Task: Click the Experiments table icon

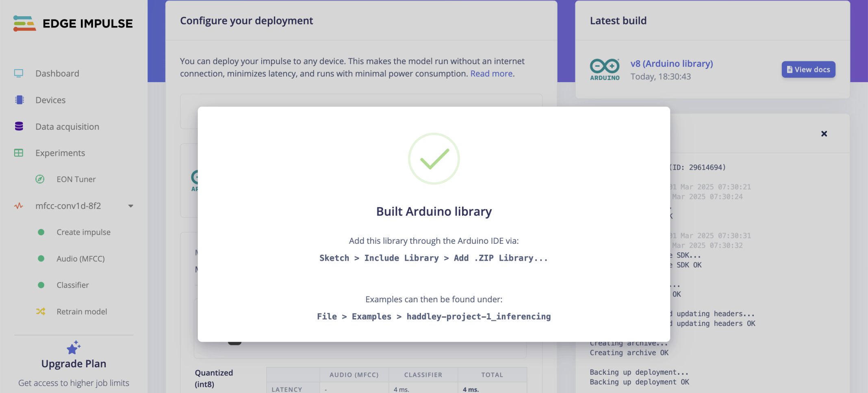Action: [x=19, y=153]
